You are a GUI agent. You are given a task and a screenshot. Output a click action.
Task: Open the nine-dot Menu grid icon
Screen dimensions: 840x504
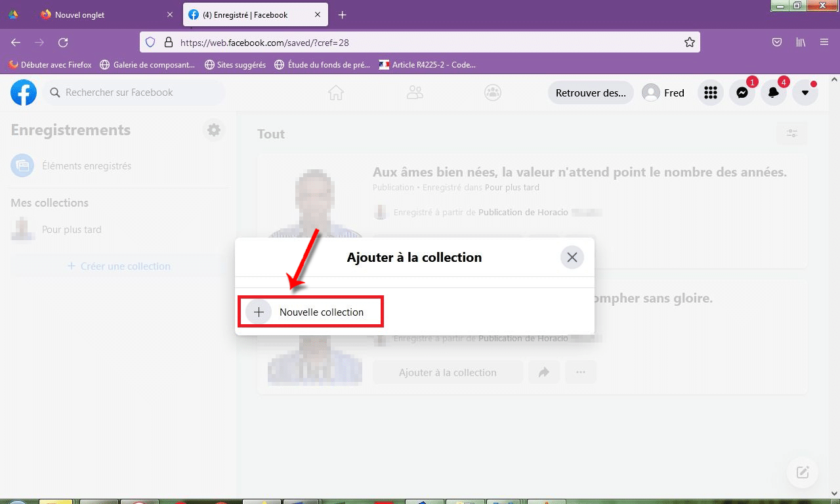[711, 93]
